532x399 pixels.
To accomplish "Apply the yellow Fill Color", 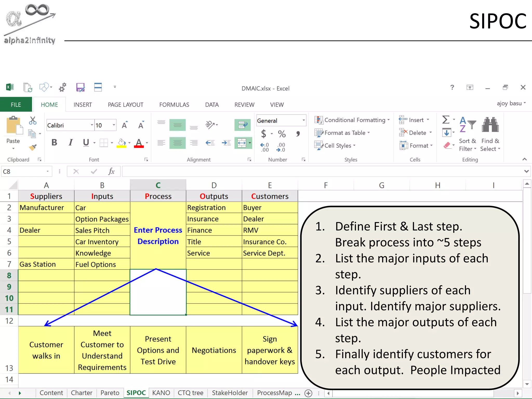I will (122, 143).
